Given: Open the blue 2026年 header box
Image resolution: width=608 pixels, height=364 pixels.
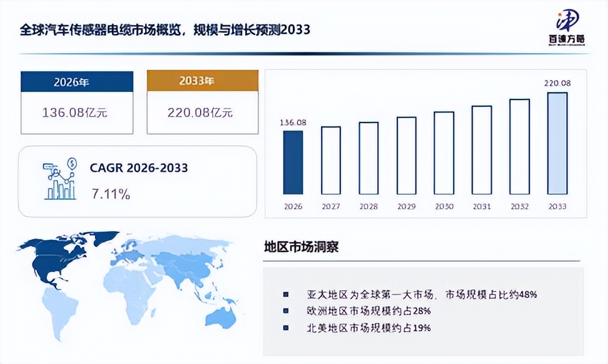Looking at the screenshot, I should tap(77, 82).
